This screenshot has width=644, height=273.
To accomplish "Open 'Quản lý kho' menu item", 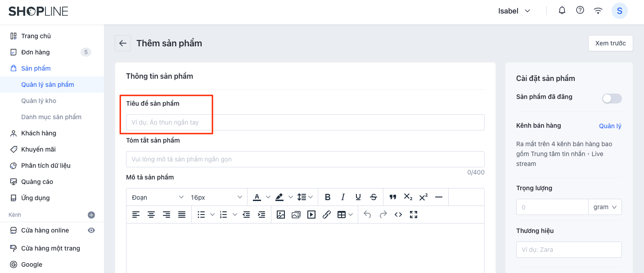I will coord(39,101).
